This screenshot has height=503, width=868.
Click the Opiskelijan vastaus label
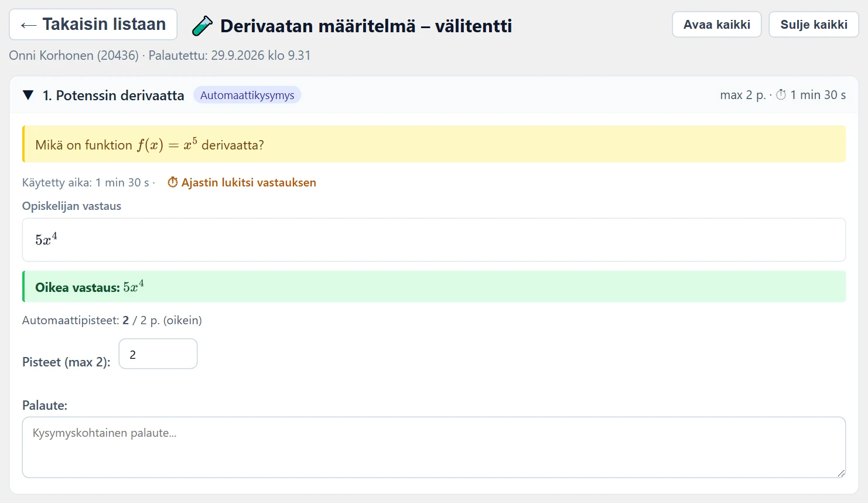71,206
